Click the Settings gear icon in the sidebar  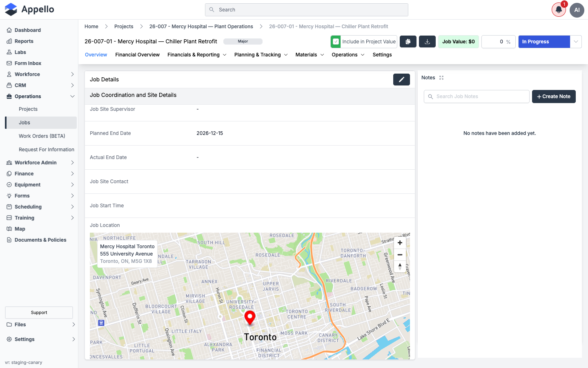coord(9,339)
